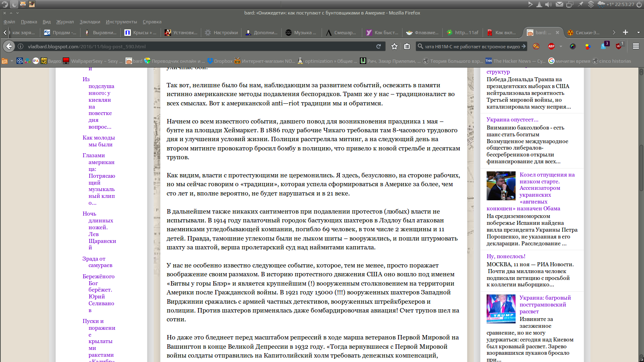Open the Файл menu
The width and height of the screenshot is (644, 362).
(9, 22)
